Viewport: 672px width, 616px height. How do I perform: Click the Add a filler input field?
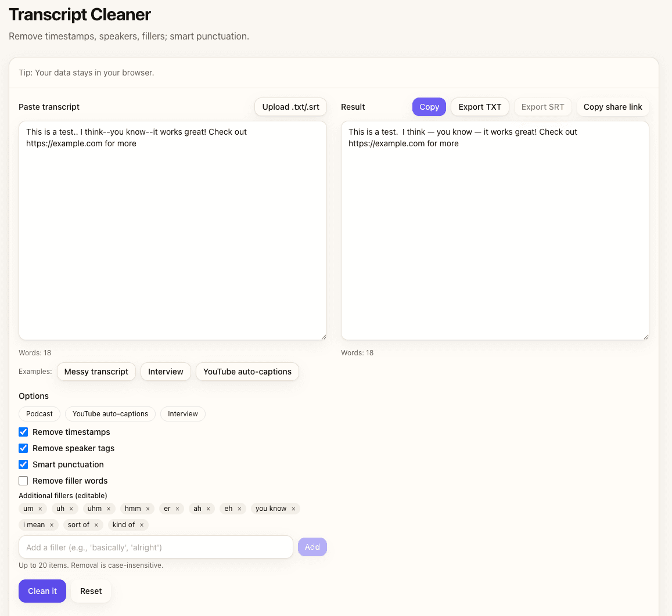pyautogui.click(x=156, y=547)
